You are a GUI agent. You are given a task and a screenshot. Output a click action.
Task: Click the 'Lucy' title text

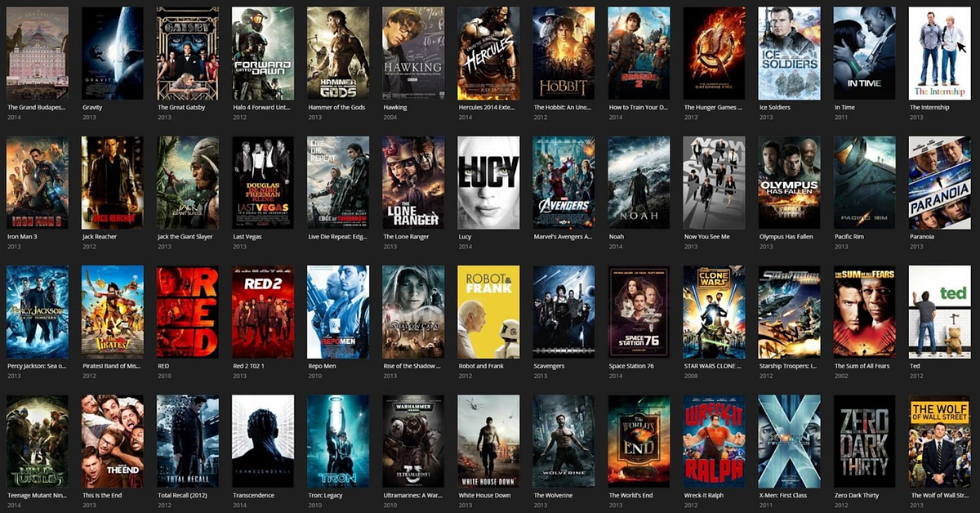click(x=465, y=237)
